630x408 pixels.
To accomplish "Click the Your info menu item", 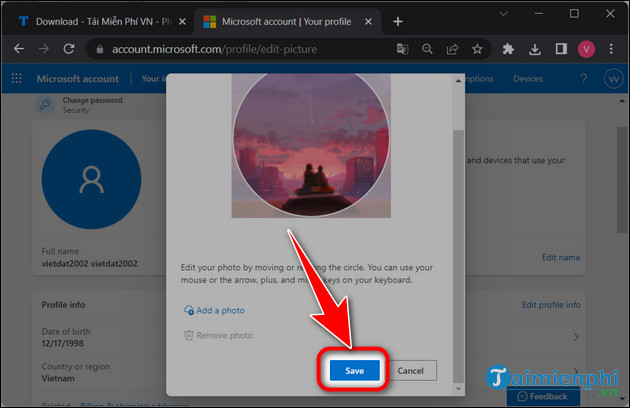I will [153, 79].
